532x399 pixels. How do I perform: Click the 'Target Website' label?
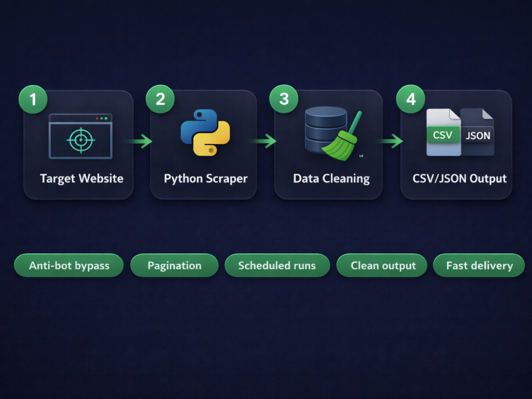click(x=81, y=179)
